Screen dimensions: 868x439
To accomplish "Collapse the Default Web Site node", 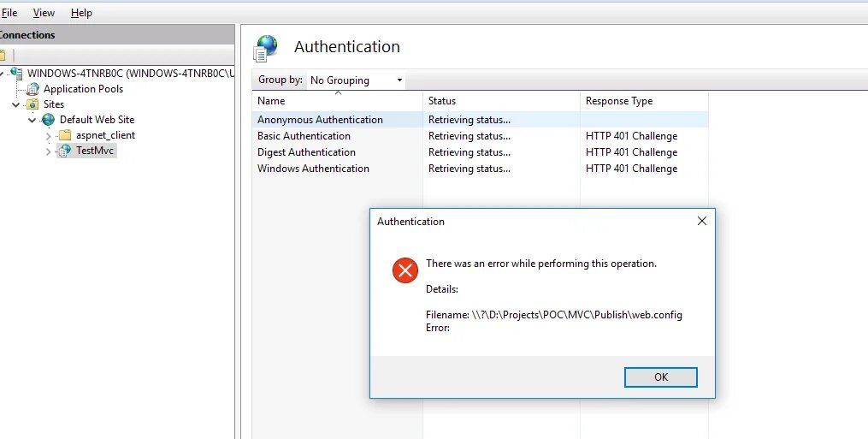I will coord(32,120).
